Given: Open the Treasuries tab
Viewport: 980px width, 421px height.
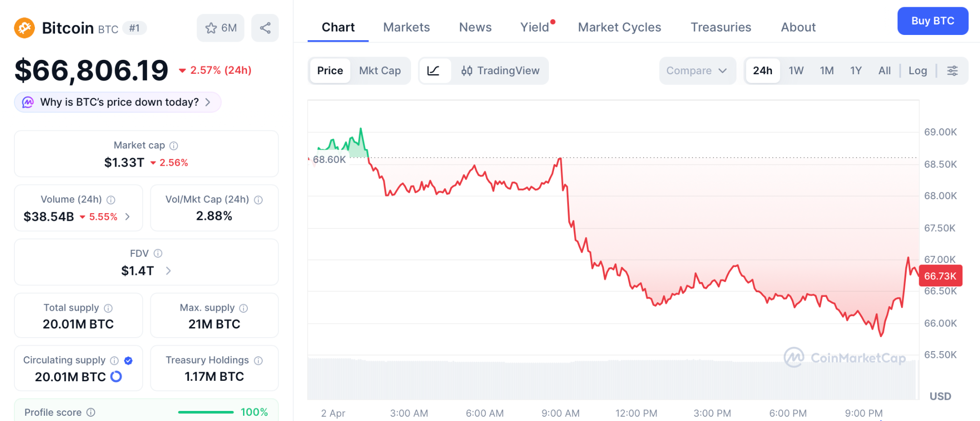Looking at the screenshot, I should click(721, 27).
